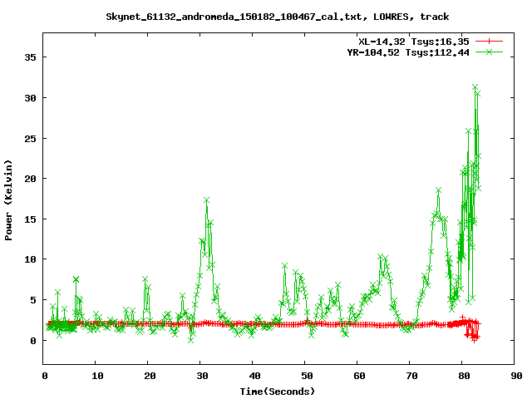Image resolution: width=532 pixels, height=399 pixels.
Task: Click the green spike near 6 seconds
Action: (76, 279)
